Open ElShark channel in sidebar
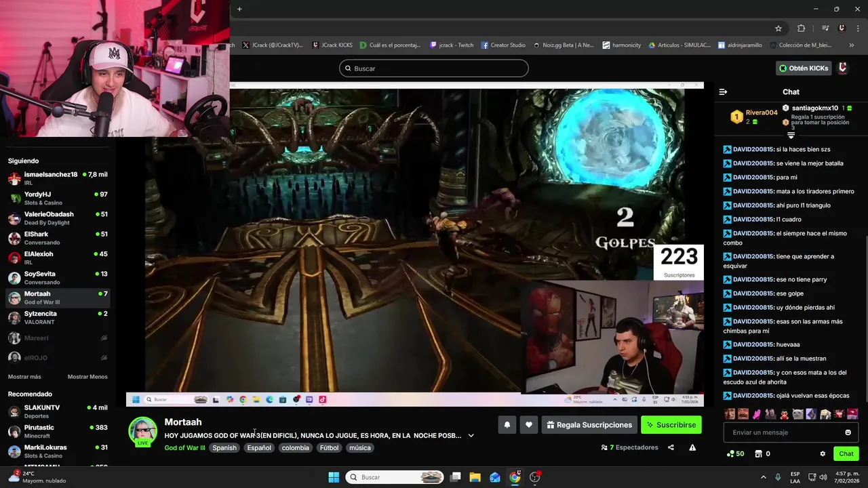868x488 pixels. tap(58, 239)
